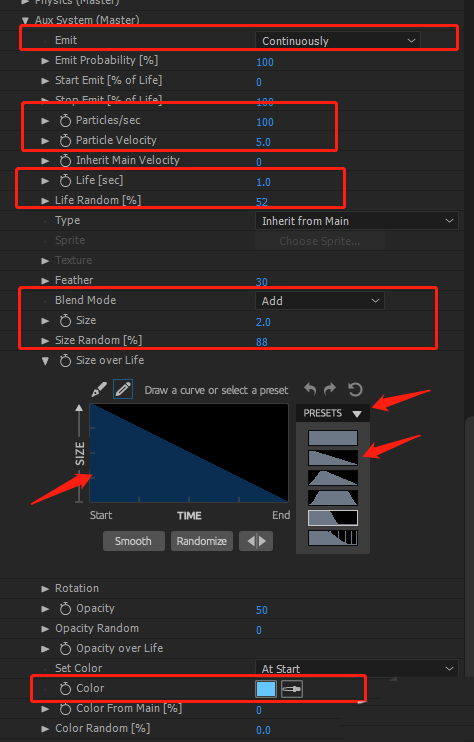
Task: Expand the Rotation property
Action: pos(45,589)
